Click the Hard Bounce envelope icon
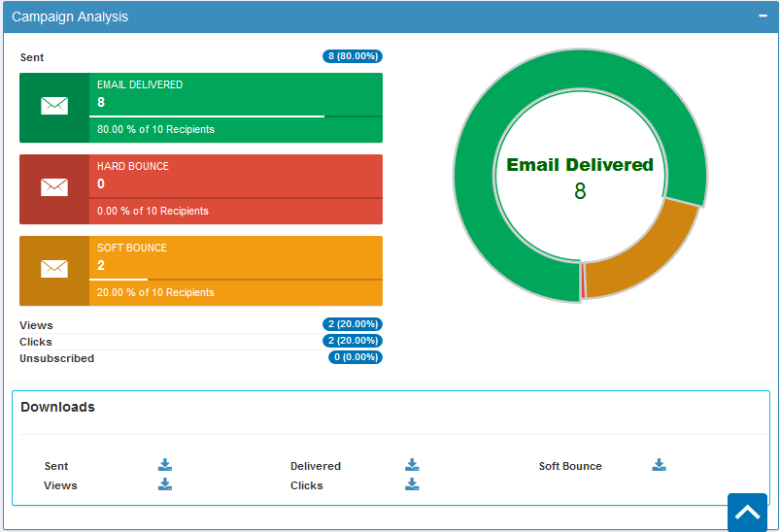The height and width of the screenshot is (532, 780). (54, 188)
